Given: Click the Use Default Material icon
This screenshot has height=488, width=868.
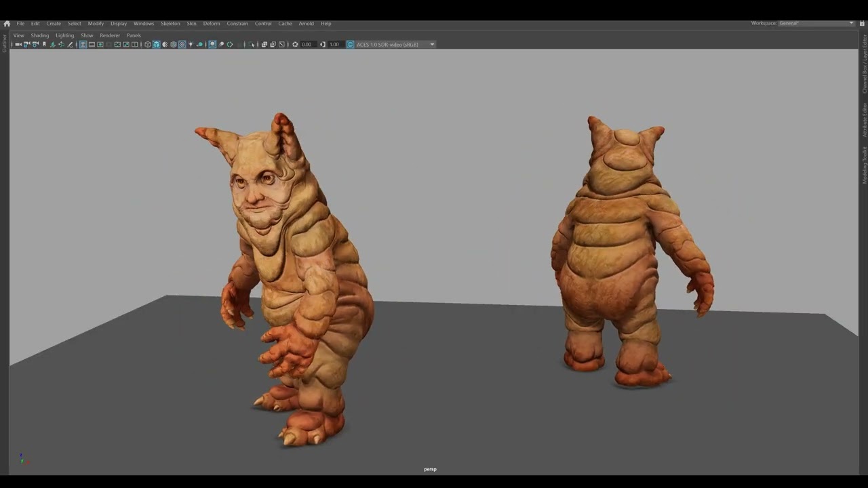Looking at the screenshot, I should [164, 45].
